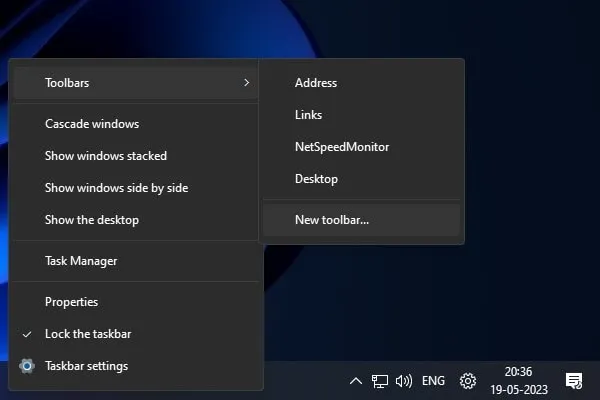Open the volume speaker icon
Viewport: 600px width, 400px height.
tap(404, 381)
